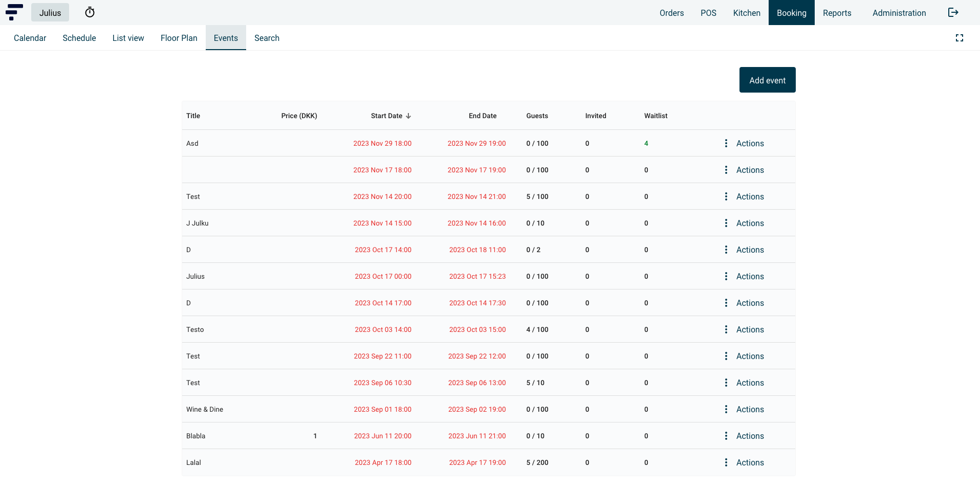Click the logout icon
This screenshot has width=980, height=491.
click(953, 12)
